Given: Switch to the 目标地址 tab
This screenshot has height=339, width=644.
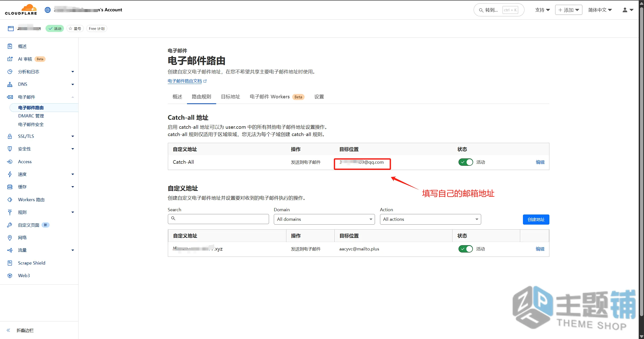Looking at the screenshot, I should point(231,97).
